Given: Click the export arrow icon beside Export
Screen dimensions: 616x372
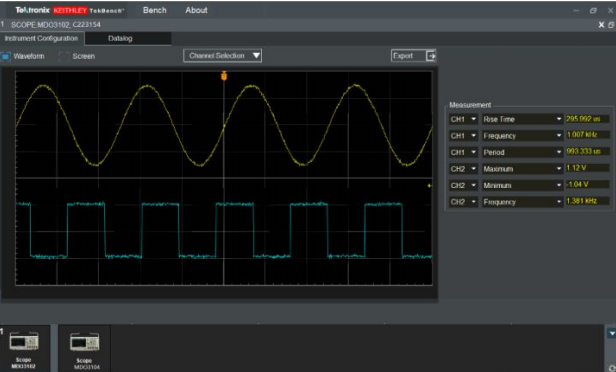Looking at the screenshot, I should click(x=431, y=56).
